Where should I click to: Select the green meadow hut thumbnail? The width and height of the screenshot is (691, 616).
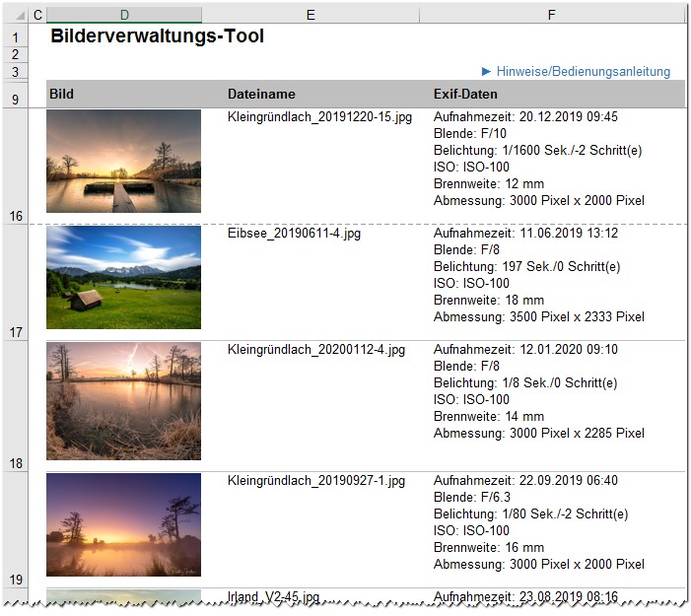tap(124, 277)
